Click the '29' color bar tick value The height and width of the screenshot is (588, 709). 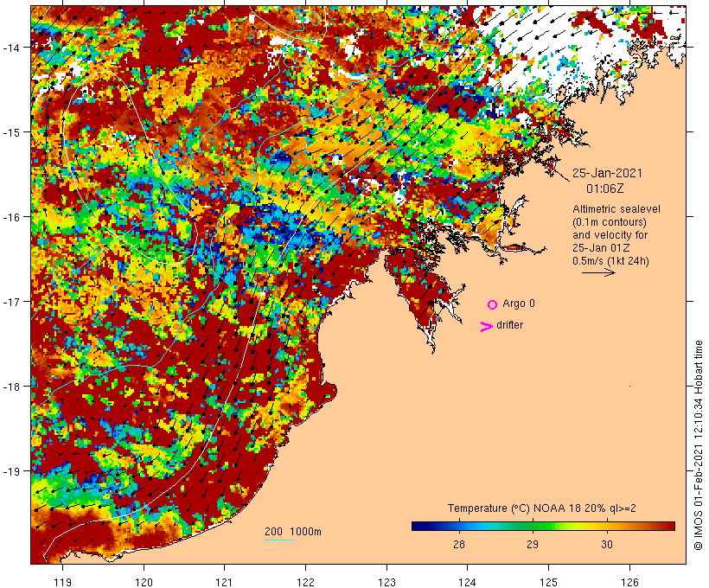click(x=533, y=544)
